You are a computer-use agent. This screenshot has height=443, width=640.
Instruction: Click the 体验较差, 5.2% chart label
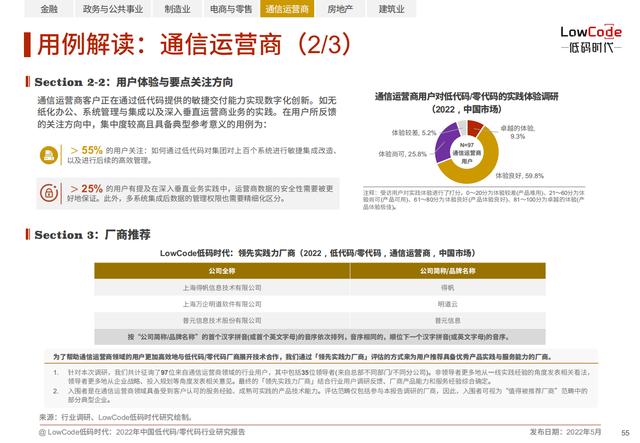click(x=414, y=133)
